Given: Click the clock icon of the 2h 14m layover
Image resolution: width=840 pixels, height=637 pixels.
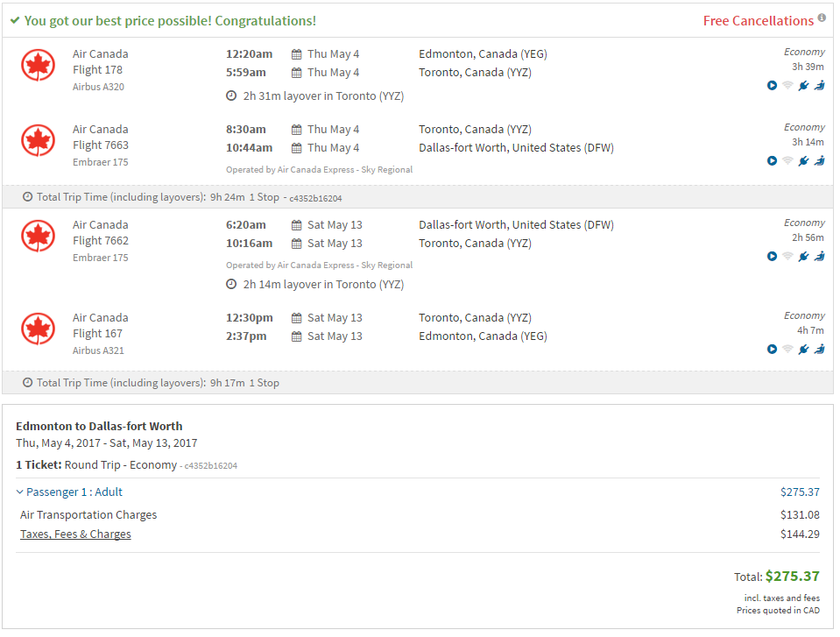Looking at the screenshot, I should pyautogui.click(x=231, y=285).
